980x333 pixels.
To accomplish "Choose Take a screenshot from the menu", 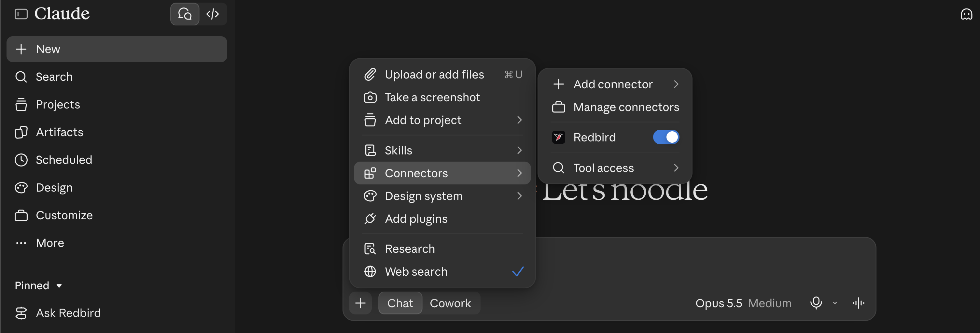I will pyautogui.click(x=442, y=97).
